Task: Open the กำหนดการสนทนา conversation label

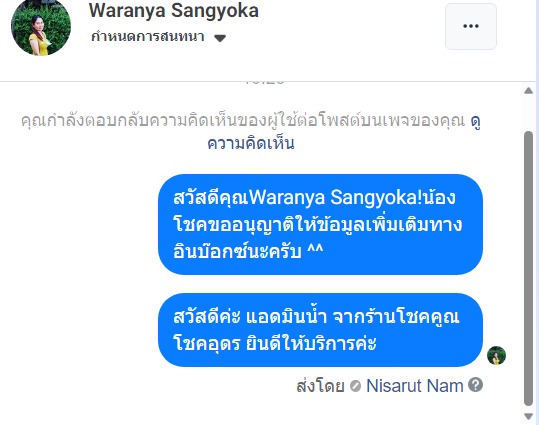Action: (148, 36)
